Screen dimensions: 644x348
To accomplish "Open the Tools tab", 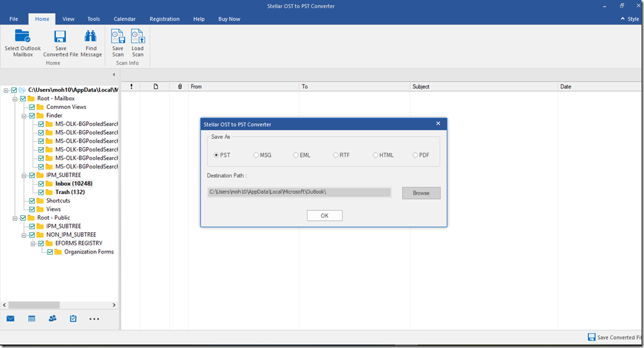I will point(93,19).
